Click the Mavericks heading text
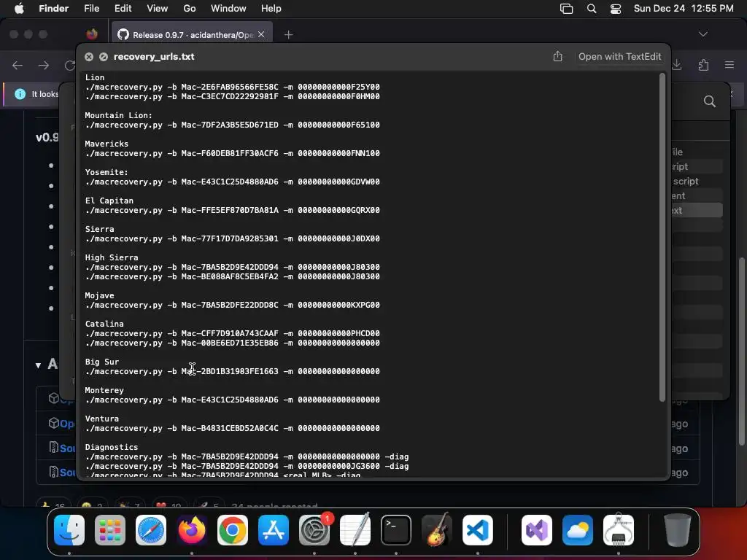 pyautogui.click(x=107, y=144)
